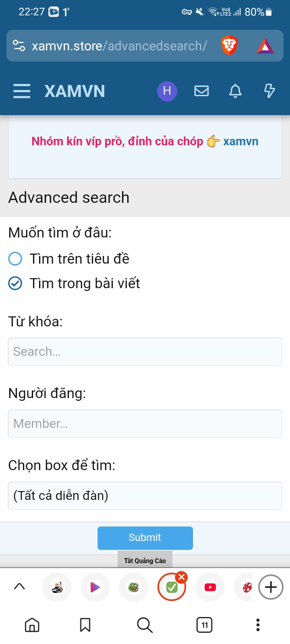
Task: Select "Tìm trong bài viết" radio option
Action: pos(15,283)
